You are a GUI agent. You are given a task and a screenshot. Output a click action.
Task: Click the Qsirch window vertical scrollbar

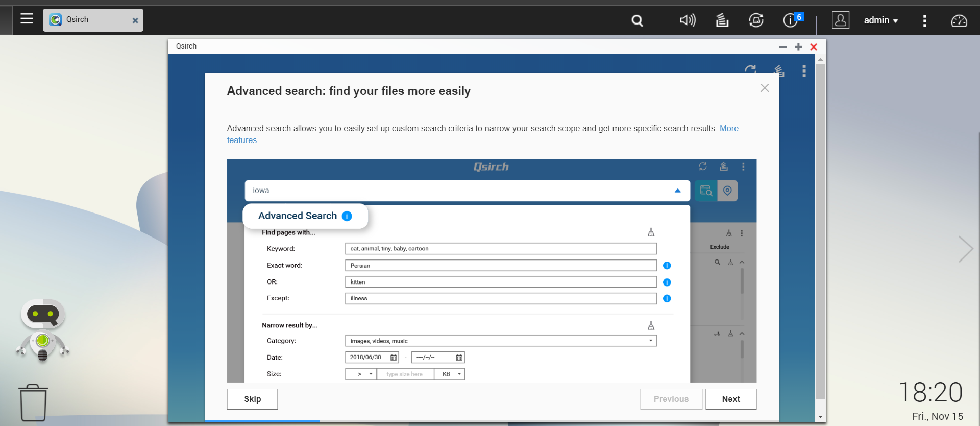821,231
